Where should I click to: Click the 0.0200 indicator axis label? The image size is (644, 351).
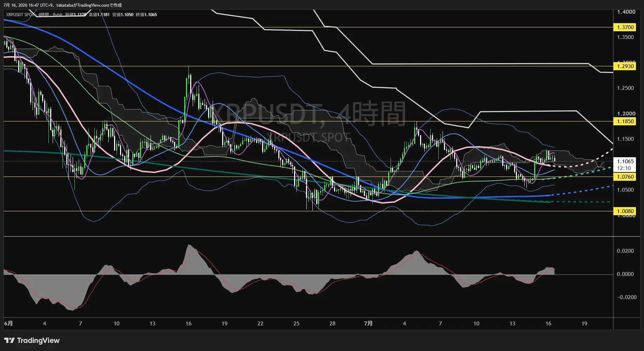[x=625, y=251]
